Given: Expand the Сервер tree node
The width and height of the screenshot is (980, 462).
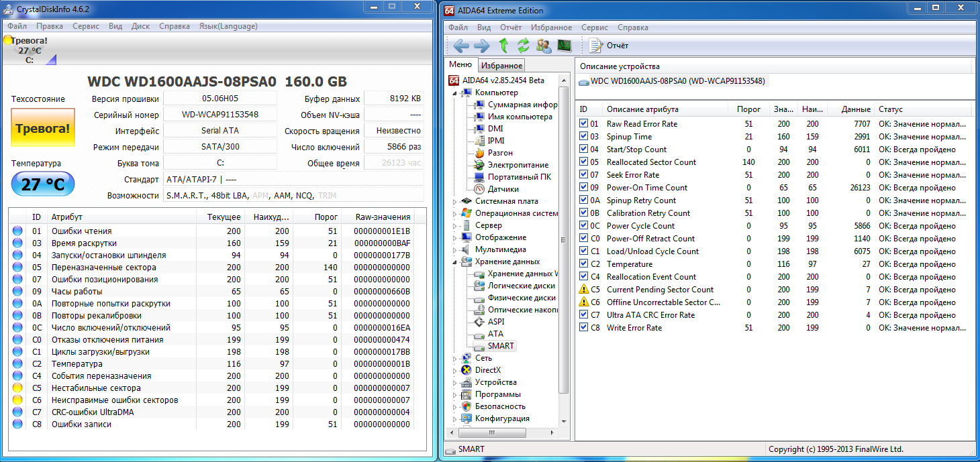Looking at the screenshot, I should tap(455, 225).
